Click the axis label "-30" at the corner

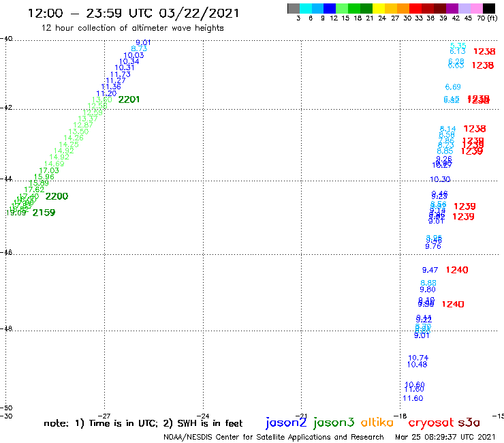6,416
